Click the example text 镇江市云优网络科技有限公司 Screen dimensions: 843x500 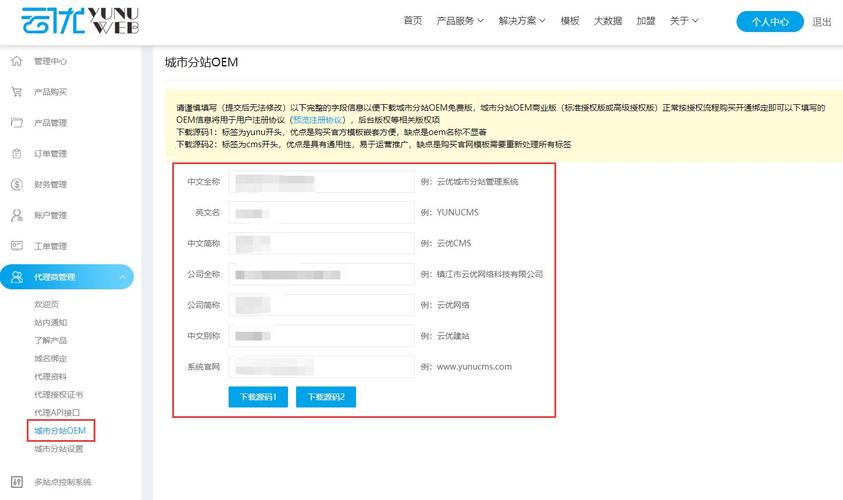point(490,274)
